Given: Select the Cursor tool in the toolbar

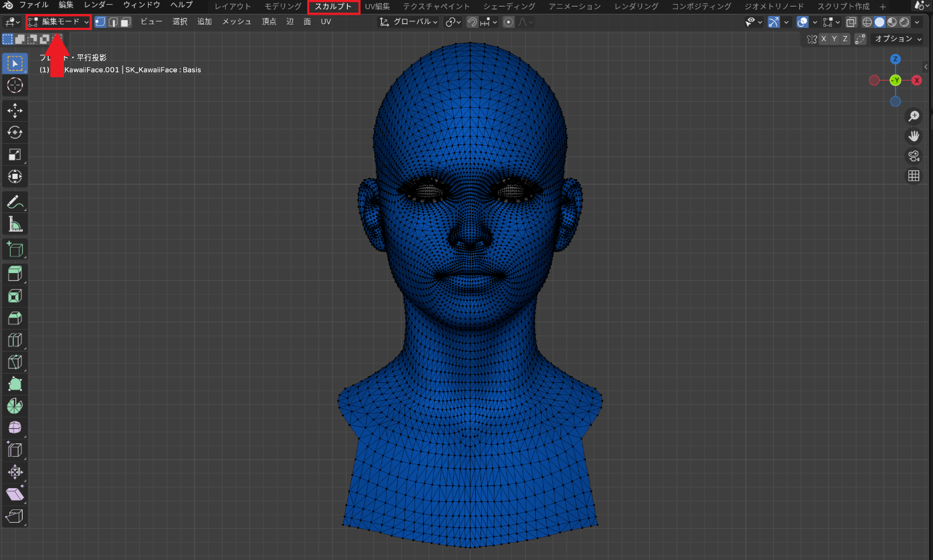Looking at the screenshot, I should click(x=15, y=85).
